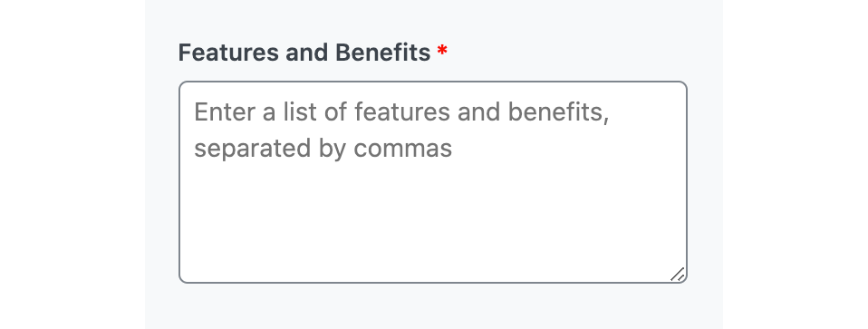Place cursor at start of features textarea

pos(196,112)
